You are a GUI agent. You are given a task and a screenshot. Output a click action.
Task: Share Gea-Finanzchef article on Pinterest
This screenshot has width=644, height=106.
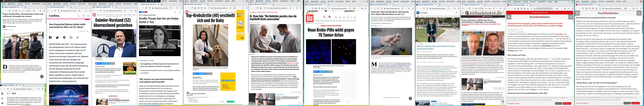coord(64,37)
